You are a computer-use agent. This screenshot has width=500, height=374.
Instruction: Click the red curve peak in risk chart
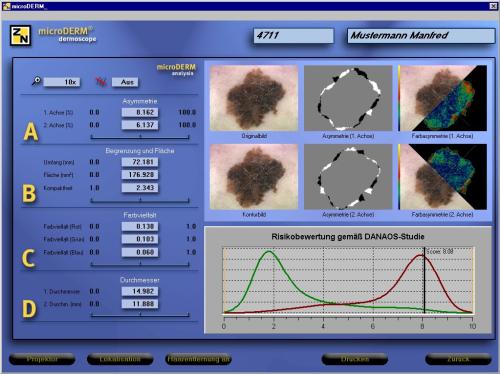(x=419, y=256)
